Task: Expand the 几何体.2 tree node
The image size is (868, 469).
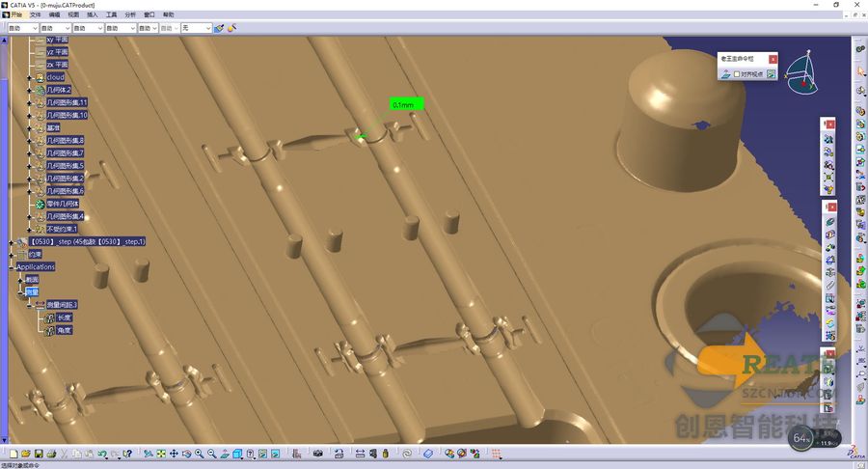Action: (29, 91)
